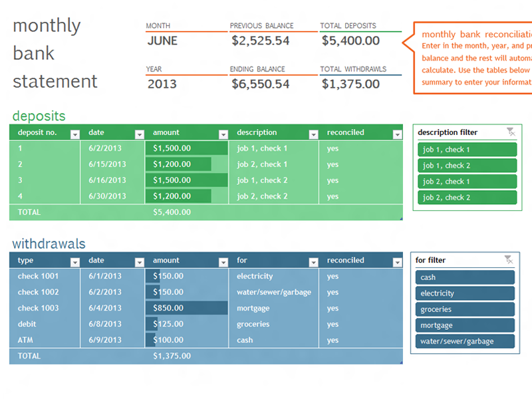Click the ending balance $6,550.54 value

261,84
